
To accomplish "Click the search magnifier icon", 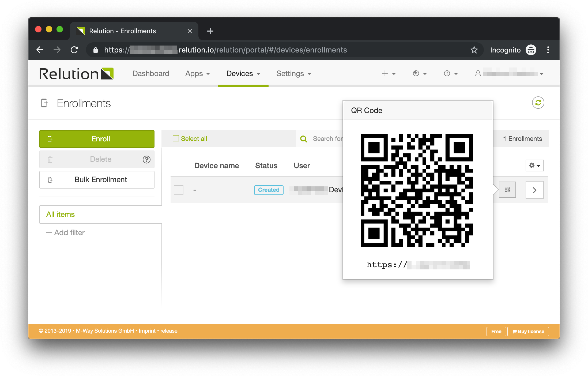I will pos(304,139).
